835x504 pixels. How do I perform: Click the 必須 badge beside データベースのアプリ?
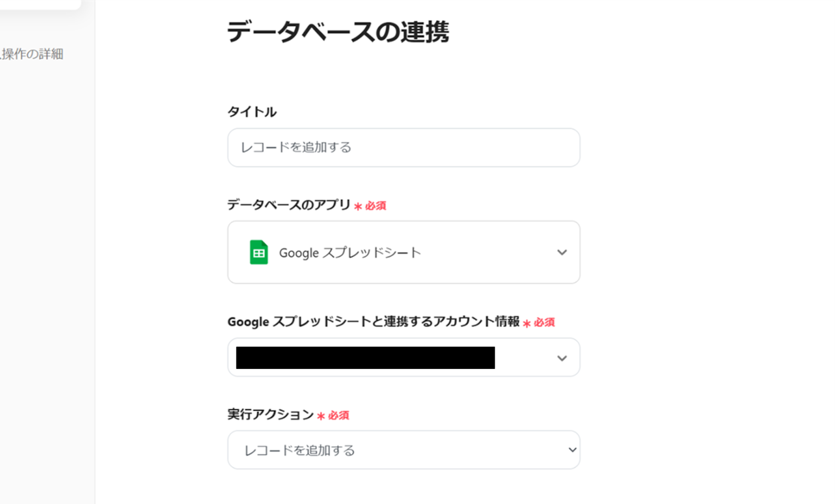pos(376,206)
